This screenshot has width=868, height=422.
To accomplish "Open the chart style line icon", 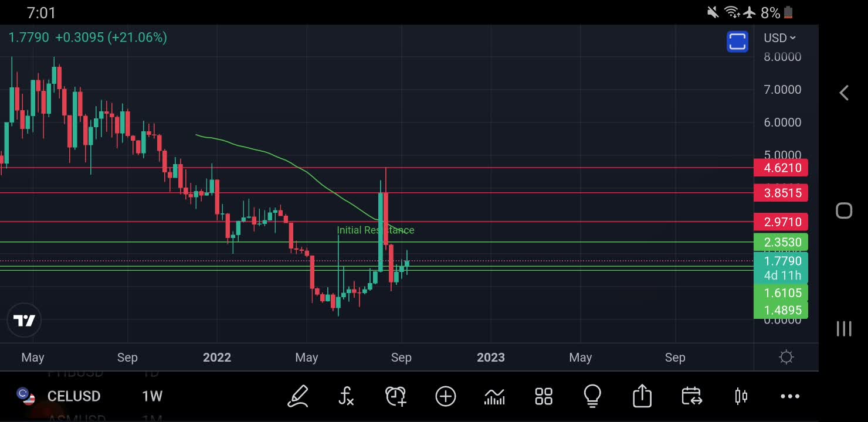I will coord(494,397).
